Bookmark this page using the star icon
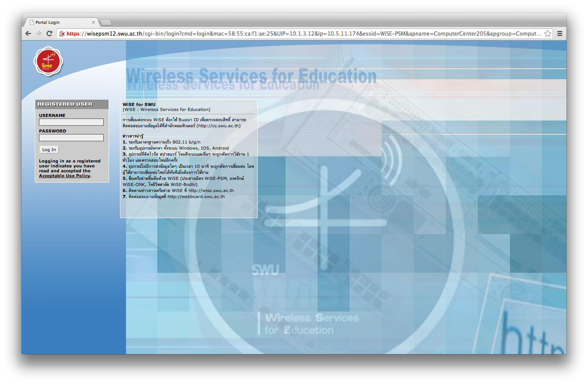The height and width of the screenshot is (384, 588). pyautogui.click(x=548, y=33)
